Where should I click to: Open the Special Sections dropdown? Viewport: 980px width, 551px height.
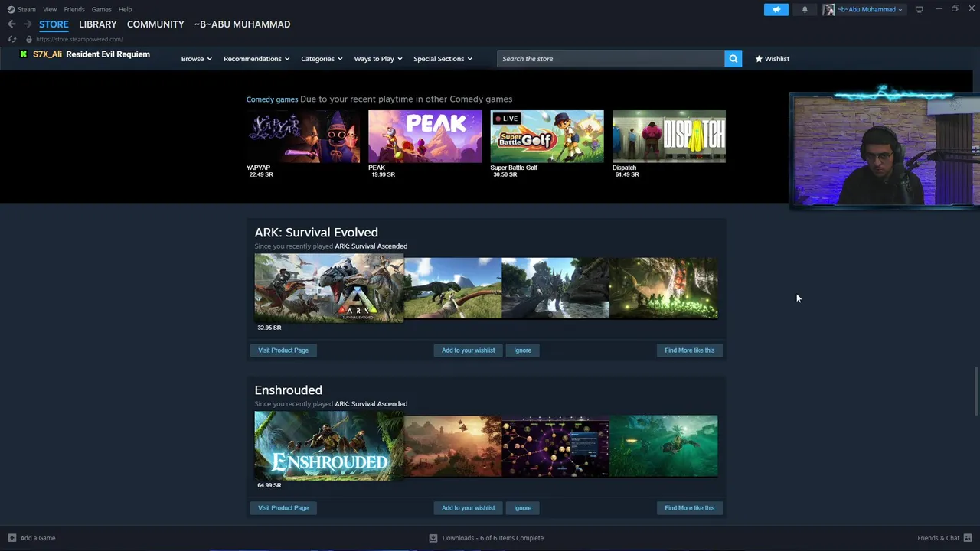click(443, 59)
